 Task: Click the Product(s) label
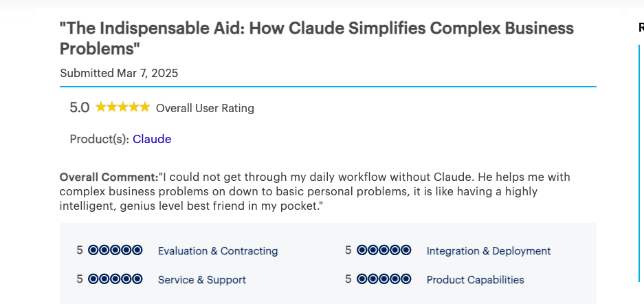click(x=99, y=139)
